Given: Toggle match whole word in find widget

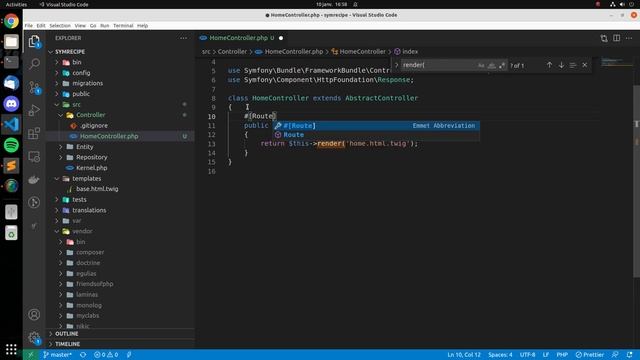Looking at the screenshot, I should (x=492, y=65).
